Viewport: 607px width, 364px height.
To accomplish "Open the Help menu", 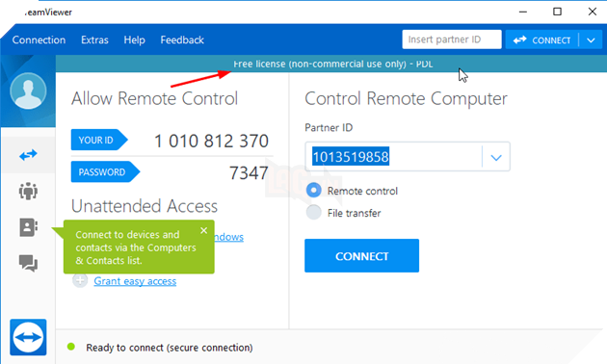I will point(134,39).
